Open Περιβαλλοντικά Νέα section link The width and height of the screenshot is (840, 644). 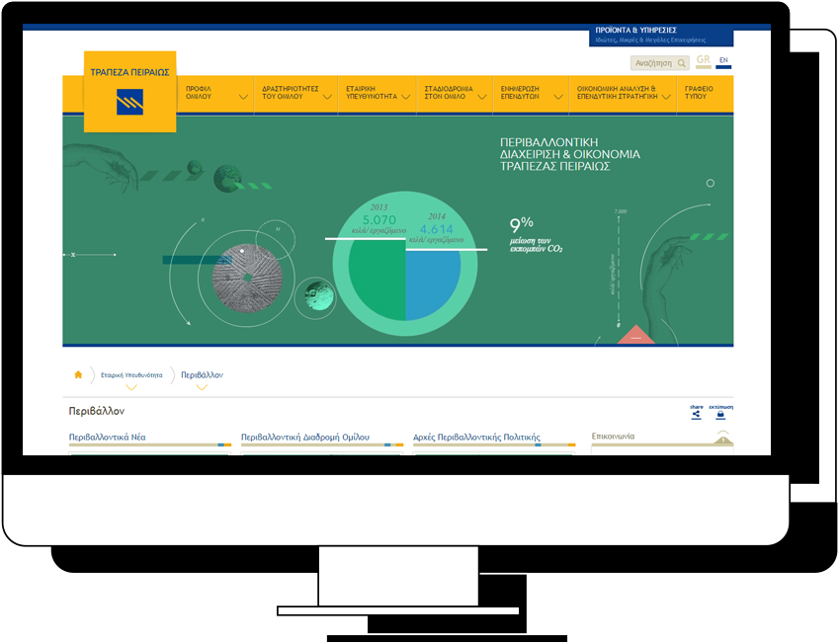(108, 437)
